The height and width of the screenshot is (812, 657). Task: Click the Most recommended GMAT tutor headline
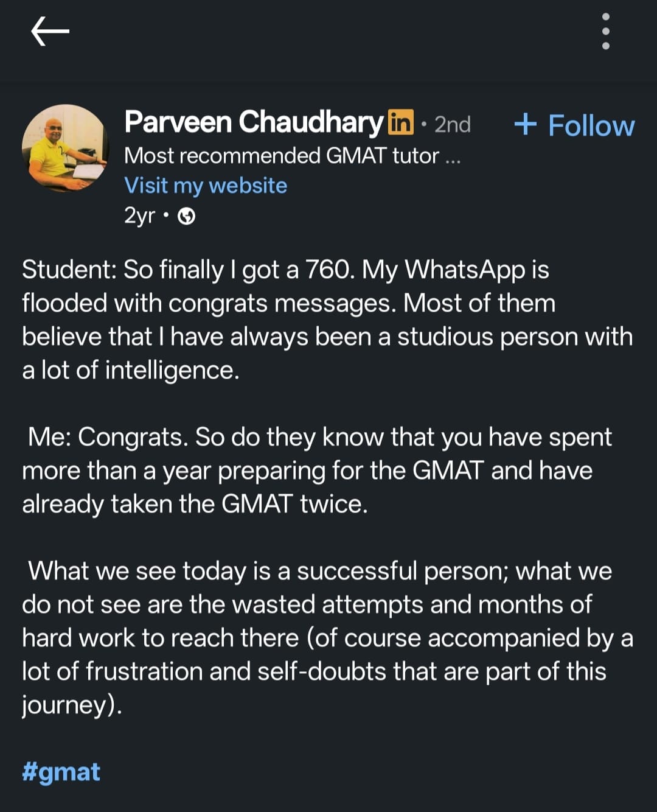click(x=281, y=156)
